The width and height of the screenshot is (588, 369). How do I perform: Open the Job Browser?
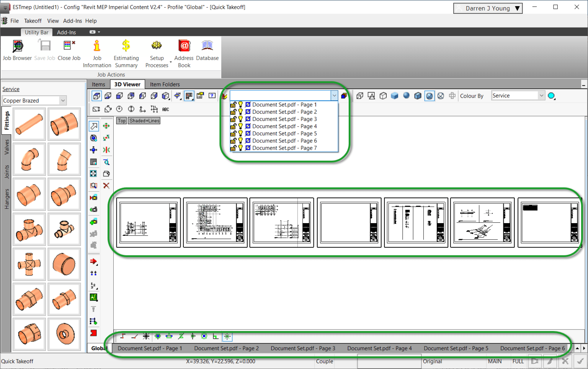point(17,50)
